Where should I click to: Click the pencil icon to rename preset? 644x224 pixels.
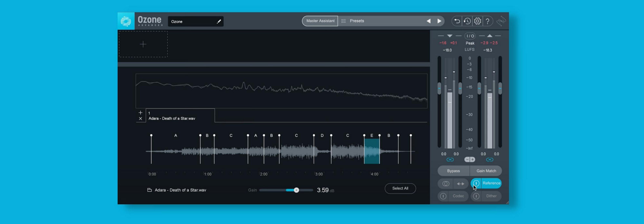point(219,22)
